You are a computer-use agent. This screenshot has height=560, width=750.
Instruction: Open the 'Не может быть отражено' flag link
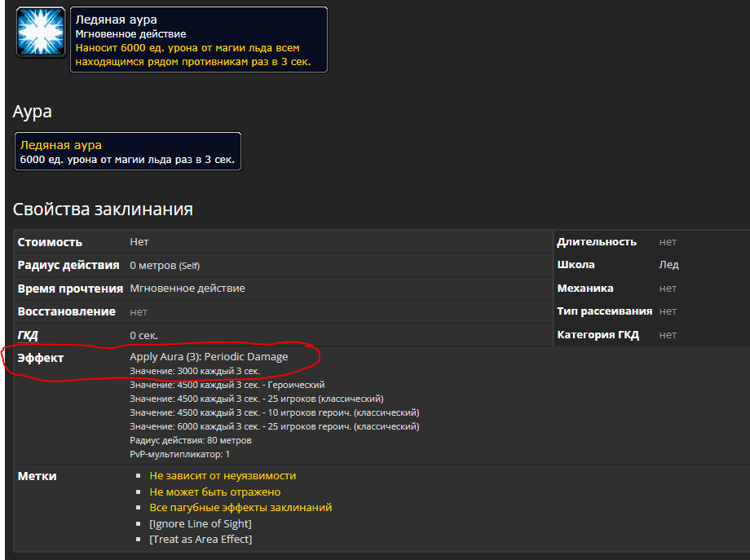tap(214, 492)
